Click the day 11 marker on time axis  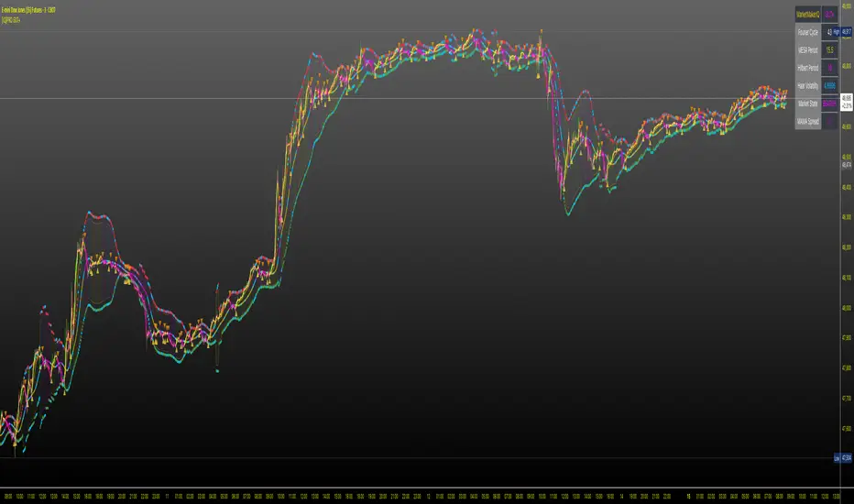pos(167,497)
